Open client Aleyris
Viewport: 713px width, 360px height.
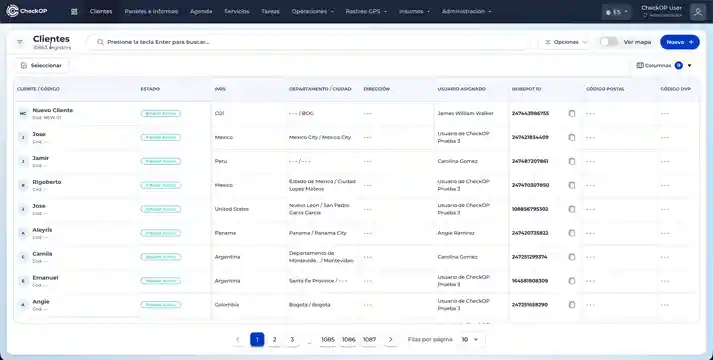tap(42, 230)
